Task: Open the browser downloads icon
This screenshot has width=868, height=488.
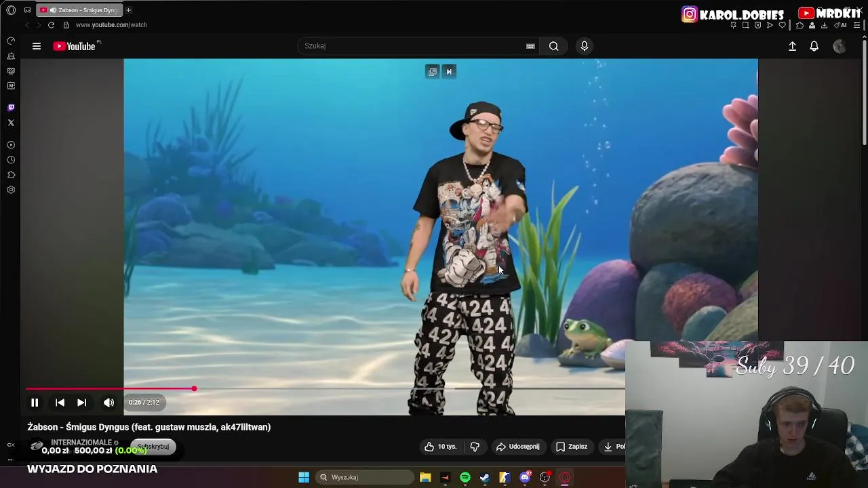Action: (824, 25)
